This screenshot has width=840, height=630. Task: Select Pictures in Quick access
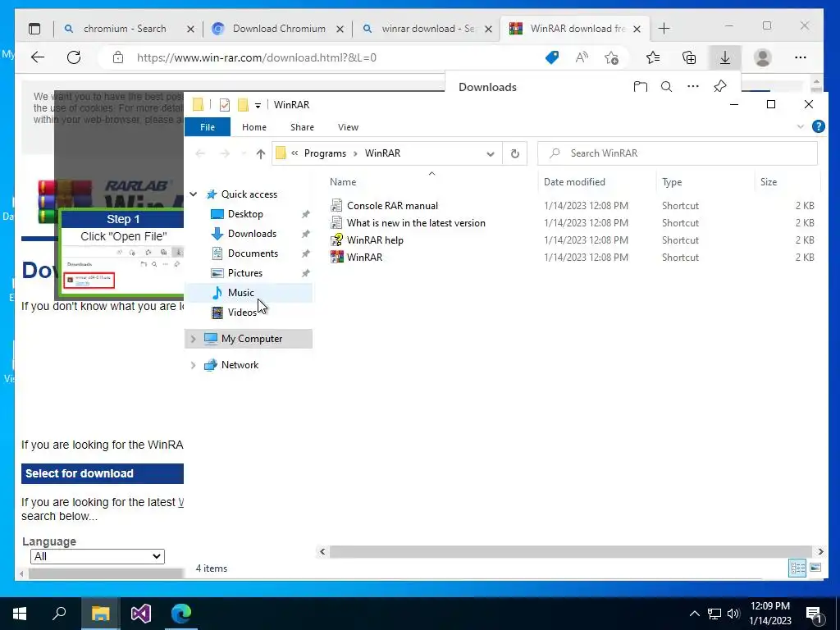(x=244, y=273)
